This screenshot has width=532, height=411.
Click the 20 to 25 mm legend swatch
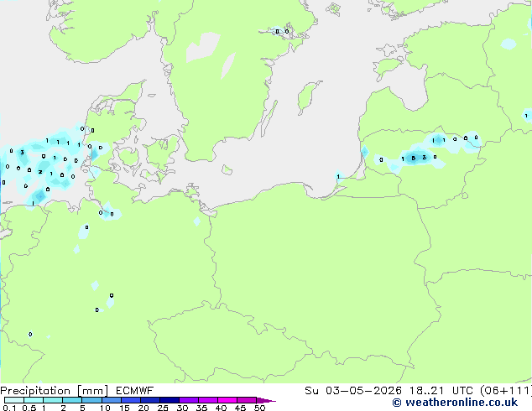(x=149, y=400)
